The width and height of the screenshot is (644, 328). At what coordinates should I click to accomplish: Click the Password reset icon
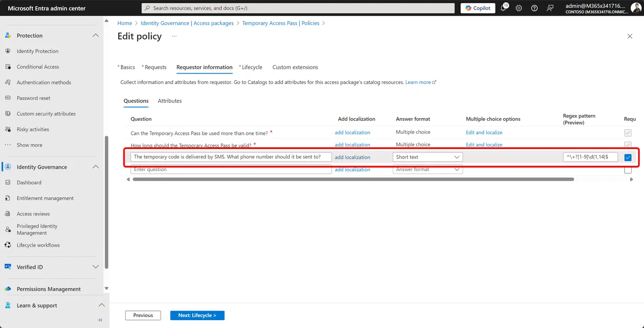(8, 98)
